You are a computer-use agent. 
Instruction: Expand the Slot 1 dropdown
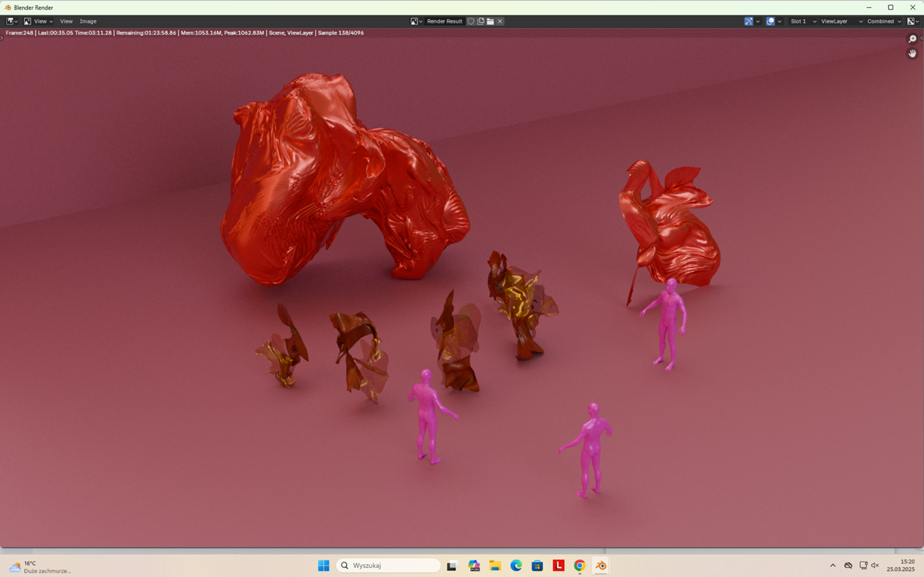[x=803, y=21]
